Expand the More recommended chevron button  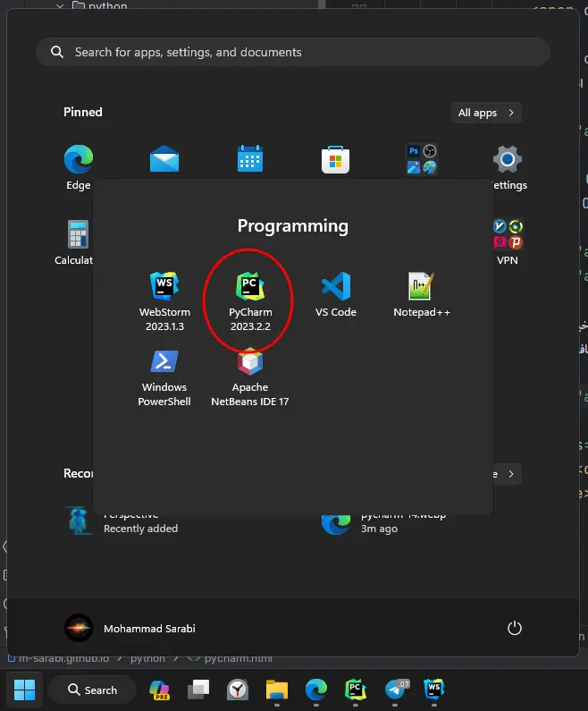pos(511,474)
